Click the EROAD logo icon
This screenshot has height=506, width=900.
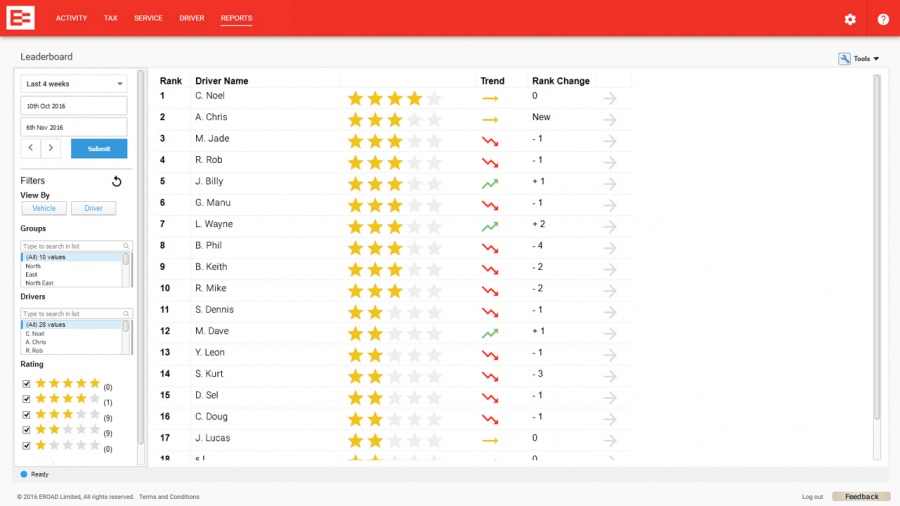[x=21, y=18]
